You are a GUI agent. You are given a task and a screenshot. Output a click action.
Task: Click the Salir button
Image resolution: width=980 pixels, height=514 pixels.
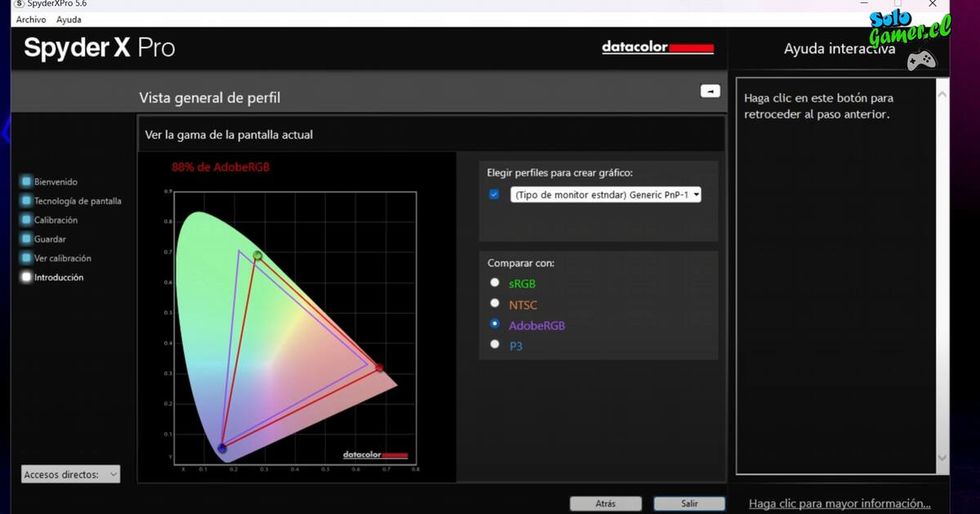click(x=689, y=503)
